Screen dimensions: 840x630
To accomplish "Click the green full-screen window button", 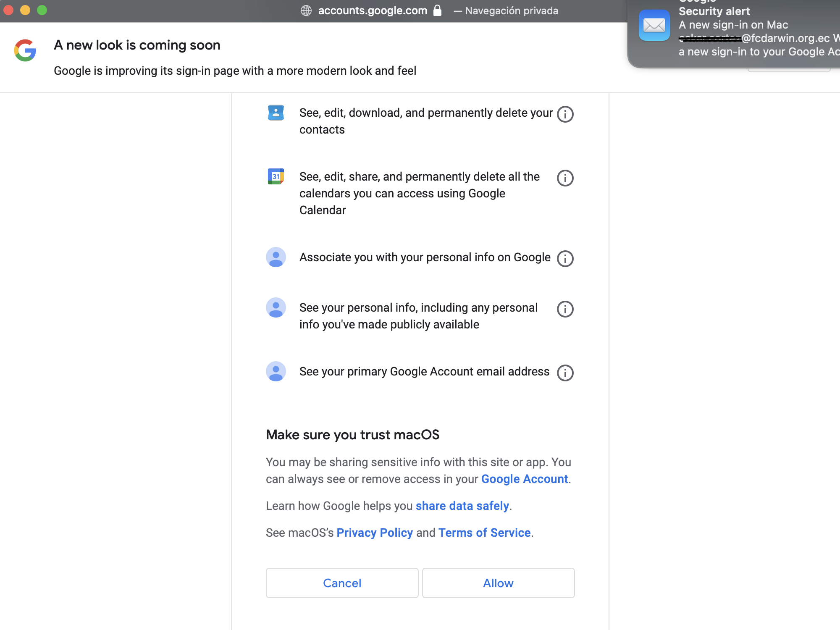I will coord(42,10).
